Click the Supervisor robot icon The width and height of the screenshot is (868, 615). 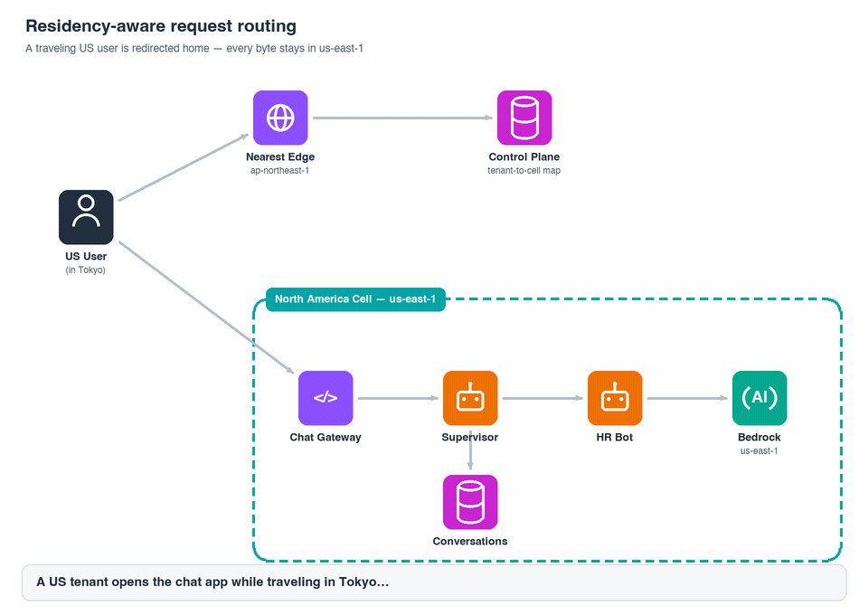470,398
